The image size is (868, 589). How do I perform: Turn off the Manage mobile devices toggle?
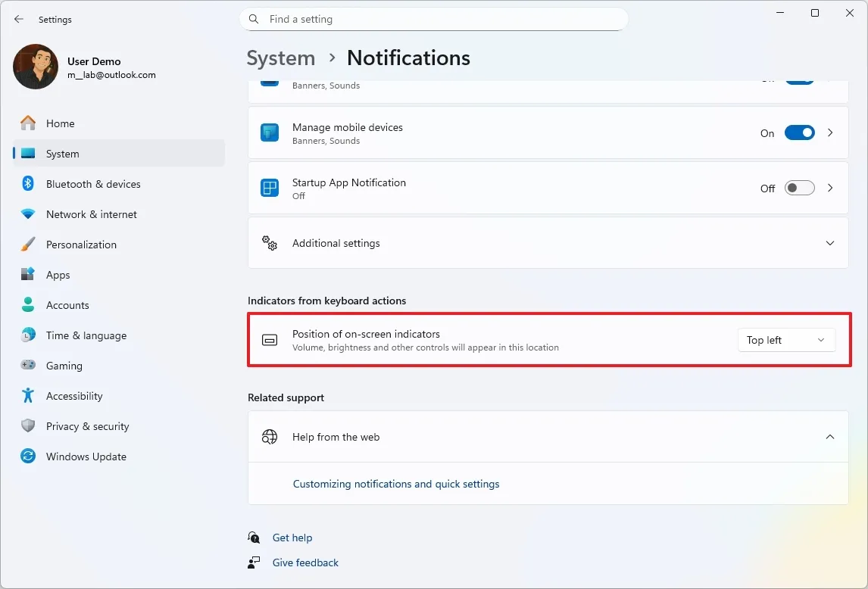[x=799, y=132]
